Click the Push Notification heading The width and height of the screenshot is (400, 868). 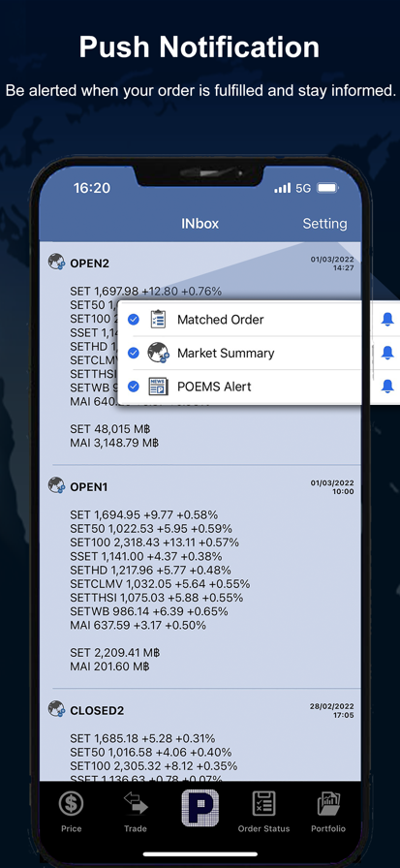click(200, 47)
